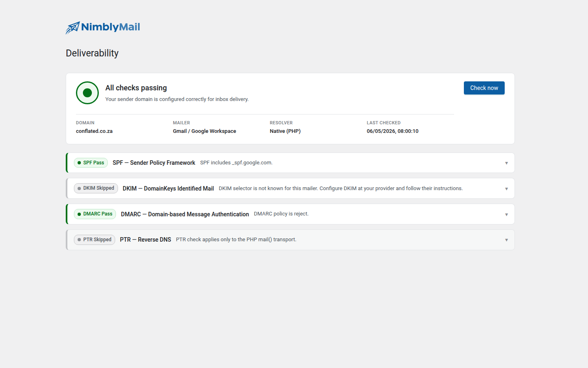Click the SPF Pass status badge
The image size is (588, 368).
[91, 163]
